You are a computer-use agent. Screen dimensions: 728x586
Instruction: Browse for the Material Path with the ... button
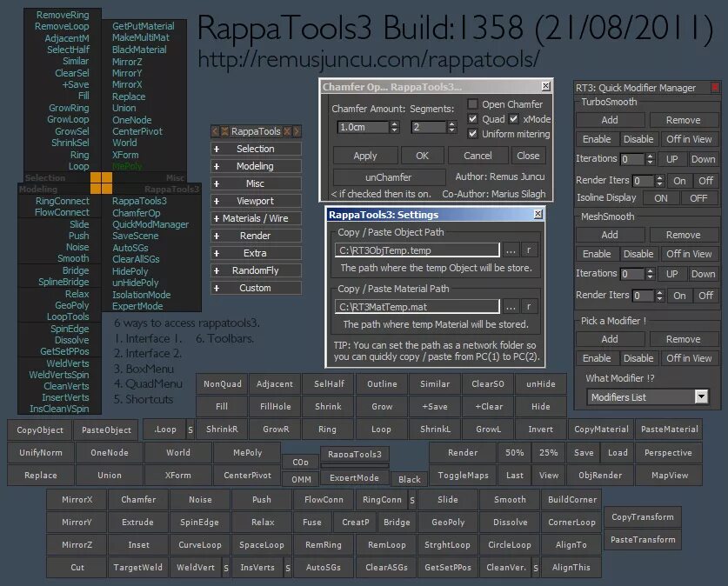[x=511, y=306]
